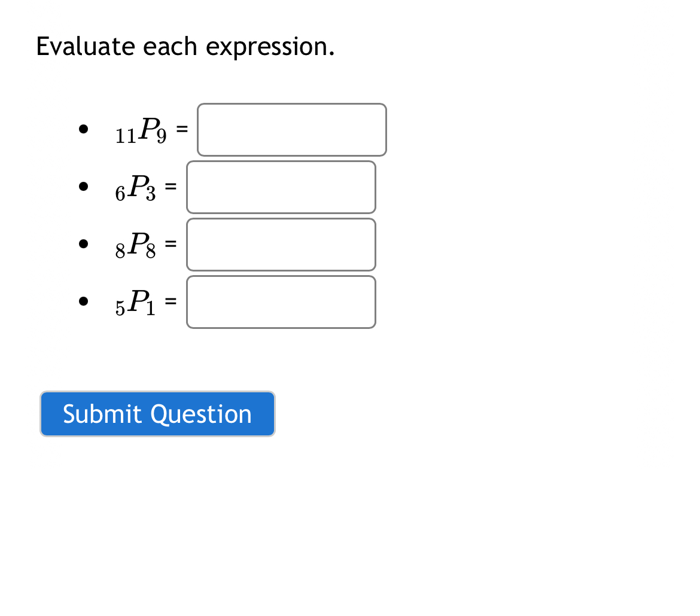Click inside the first empty input field
The height and width of the screenshot is (616, 700).
pos(291,130)
